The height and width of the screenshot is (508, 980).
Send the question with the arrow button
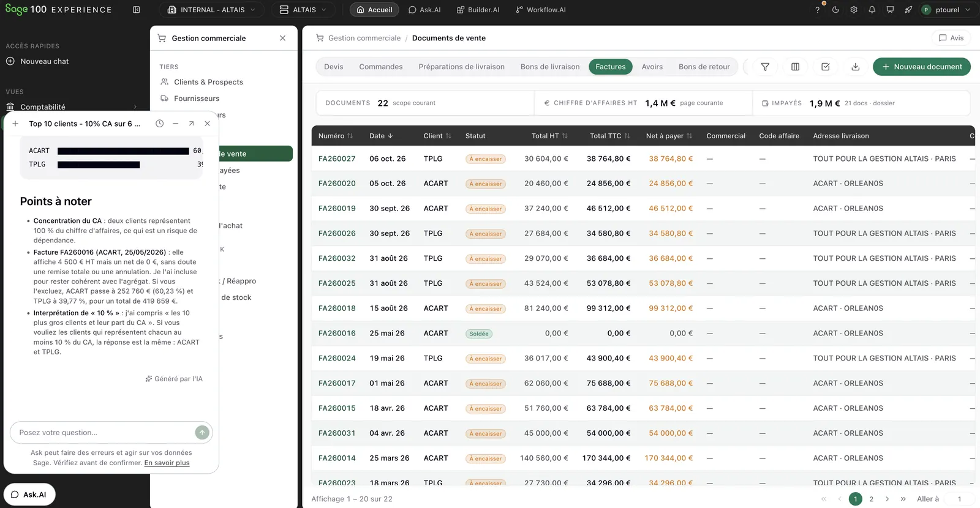pos(202,433)
